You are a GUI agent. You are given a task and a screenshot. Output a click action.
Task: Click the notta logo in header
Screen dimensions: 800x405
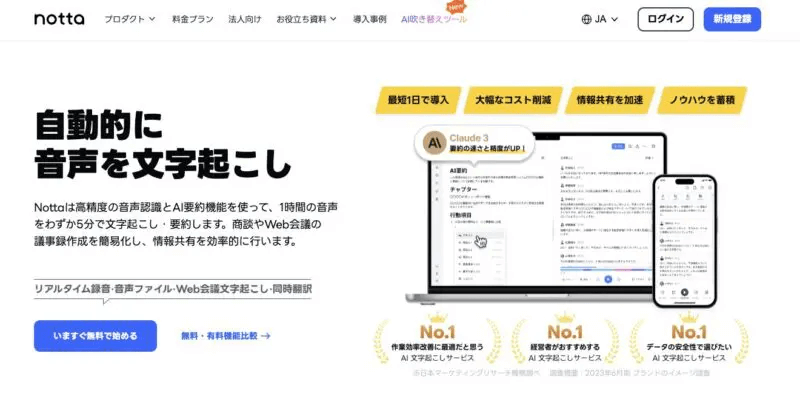(59, 19)
